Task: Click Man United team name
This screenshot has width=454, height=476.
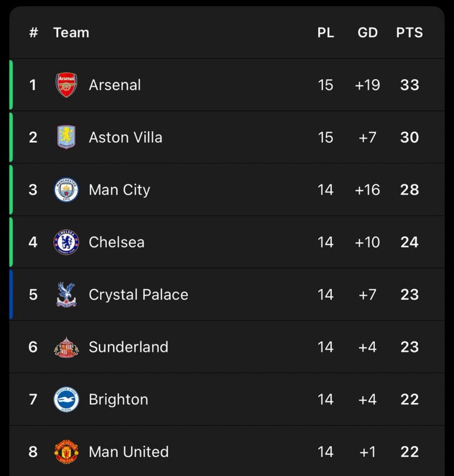Action: click(x=129, y=452)
